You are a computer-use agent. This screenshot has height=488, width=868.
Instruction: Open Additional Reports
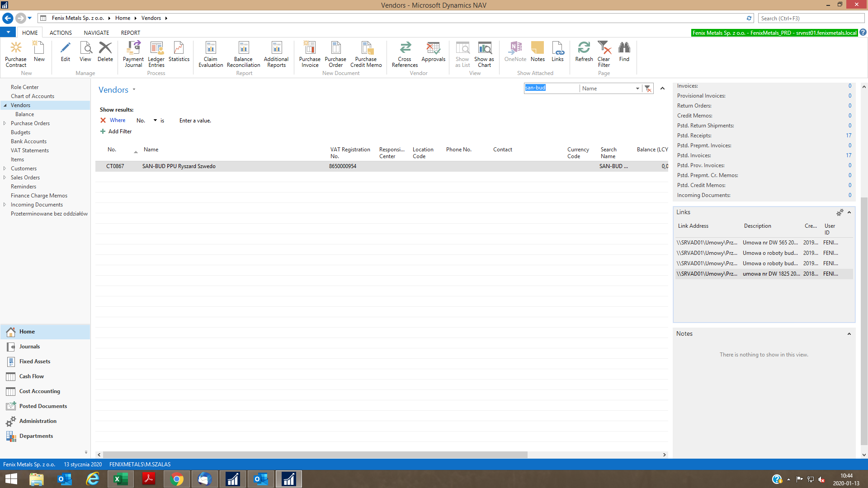click(x=276, y=54)
